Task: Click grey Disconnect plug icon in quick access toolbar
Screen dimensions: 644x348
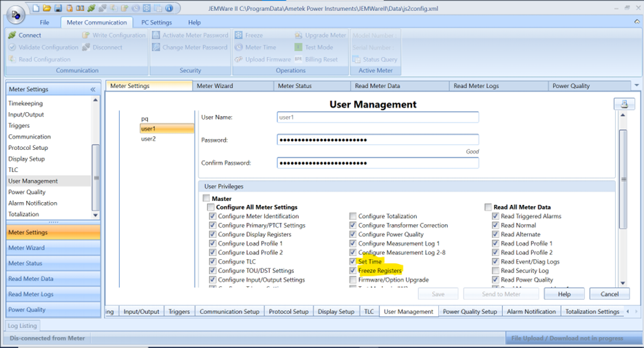Action: click(x=103, y=8)
